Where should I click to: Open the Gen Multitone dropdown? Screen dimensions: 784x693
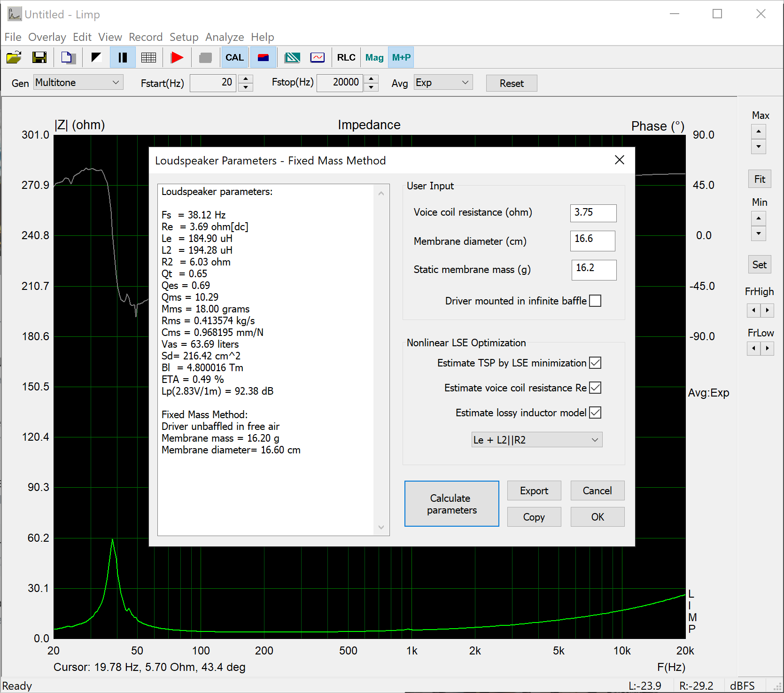click(x=78, y=83)
